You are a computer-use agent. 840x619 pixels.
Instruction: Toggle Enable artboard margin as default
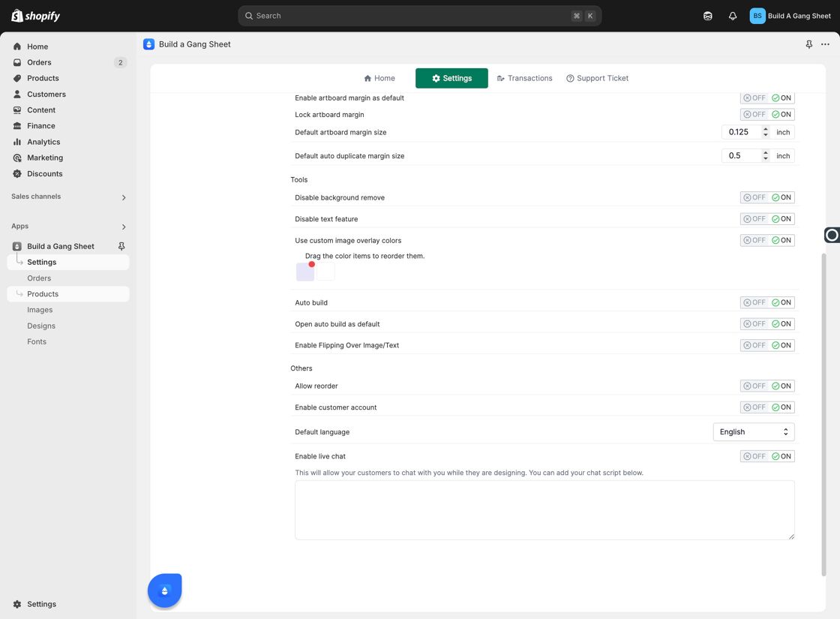tap(767, 98)
